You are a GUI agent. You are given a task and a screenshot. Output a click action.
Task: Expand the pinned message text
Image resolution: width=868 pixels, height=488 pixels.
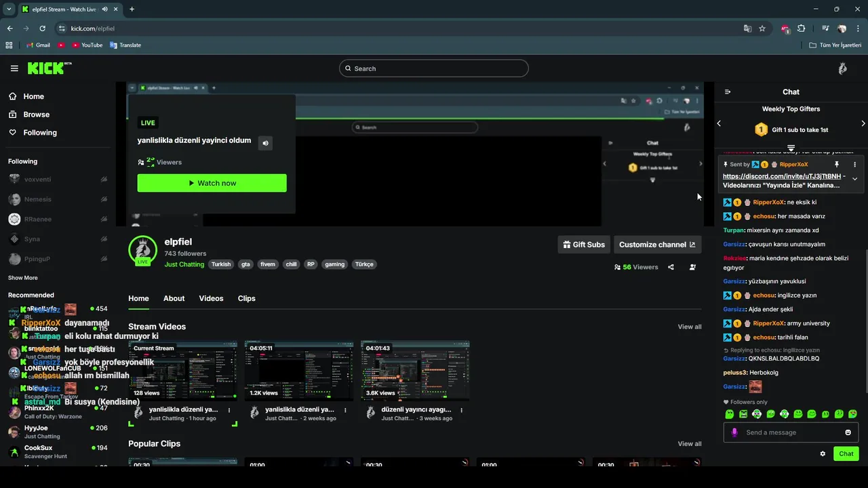coord(854,179)
